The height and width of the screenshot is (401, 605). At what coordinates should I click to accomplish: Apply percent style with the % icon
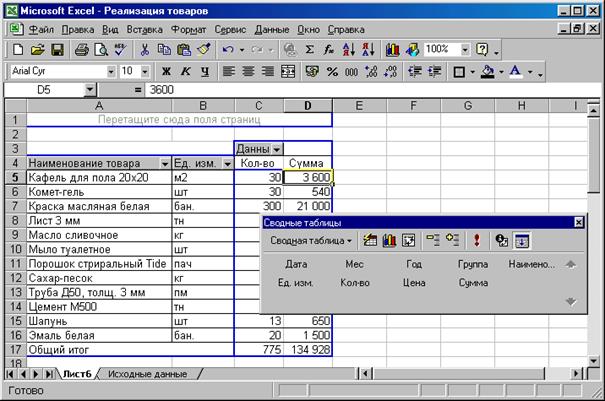332,72
